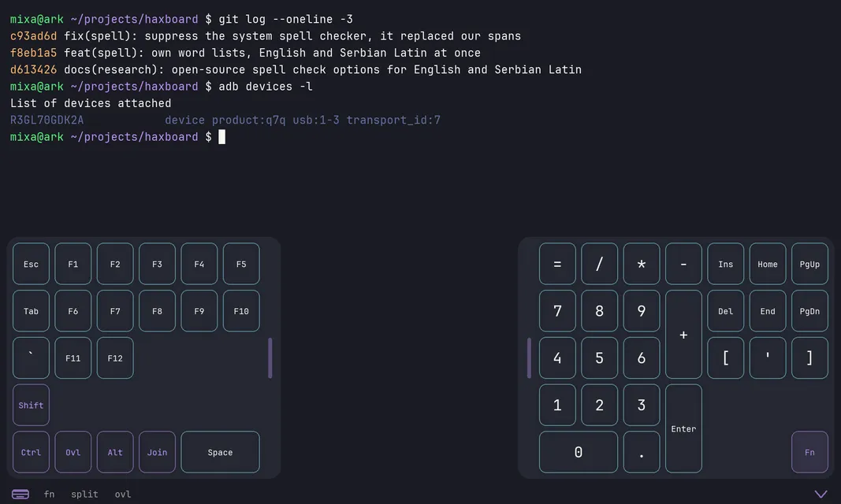Tap the Del key
The width and height of the screenshot is (841, 504).
point(726,310)
